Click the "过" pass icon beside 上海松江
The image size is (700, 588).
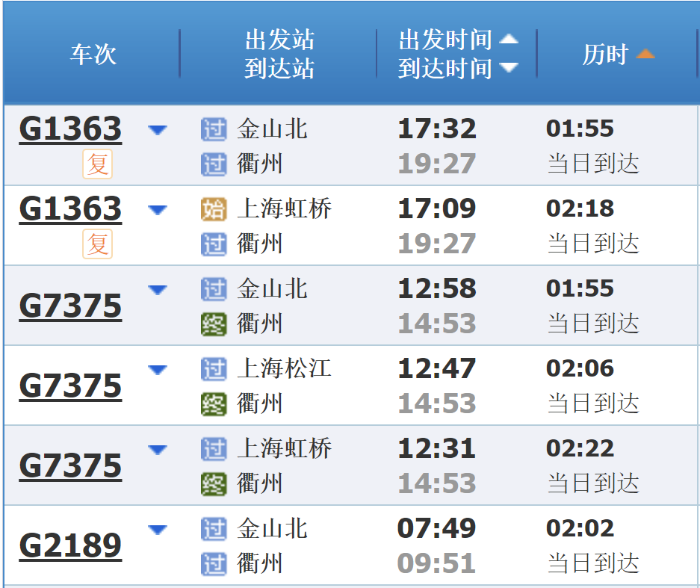pyautogui.click(x=213, y=368)
